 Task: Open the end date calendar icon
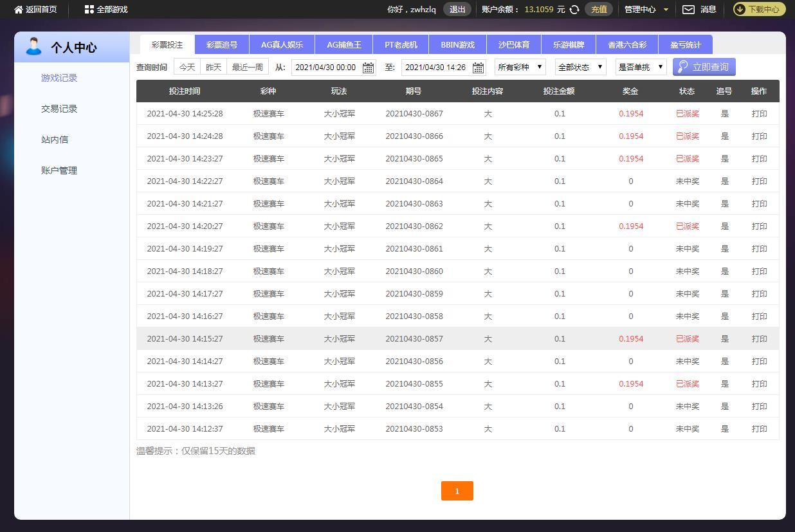coord(478,68)
